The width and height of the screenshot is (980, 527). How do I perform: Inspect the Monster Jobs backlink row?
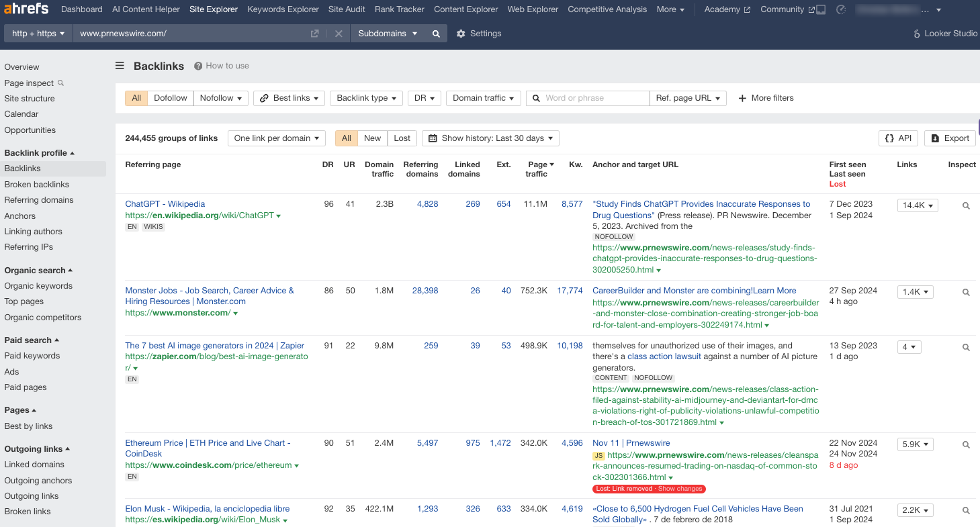pos(966,293)
